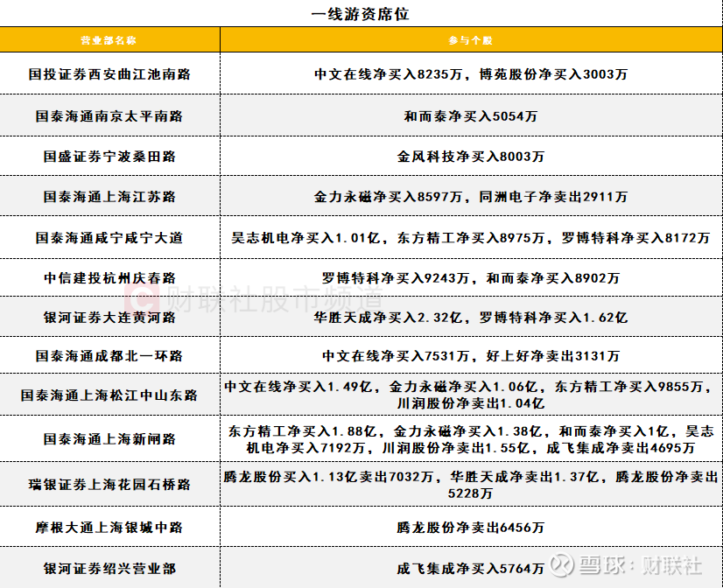Select 成飞集成净买入5764万 cell

point(471,569)
